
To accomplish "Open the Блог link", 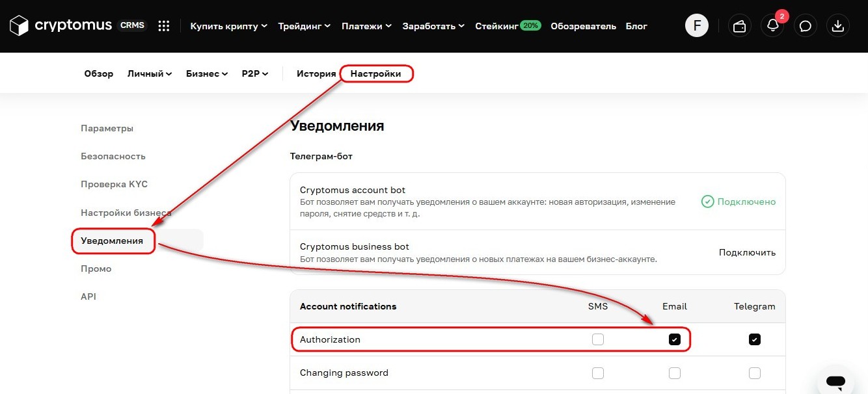I will coord(636,26).
